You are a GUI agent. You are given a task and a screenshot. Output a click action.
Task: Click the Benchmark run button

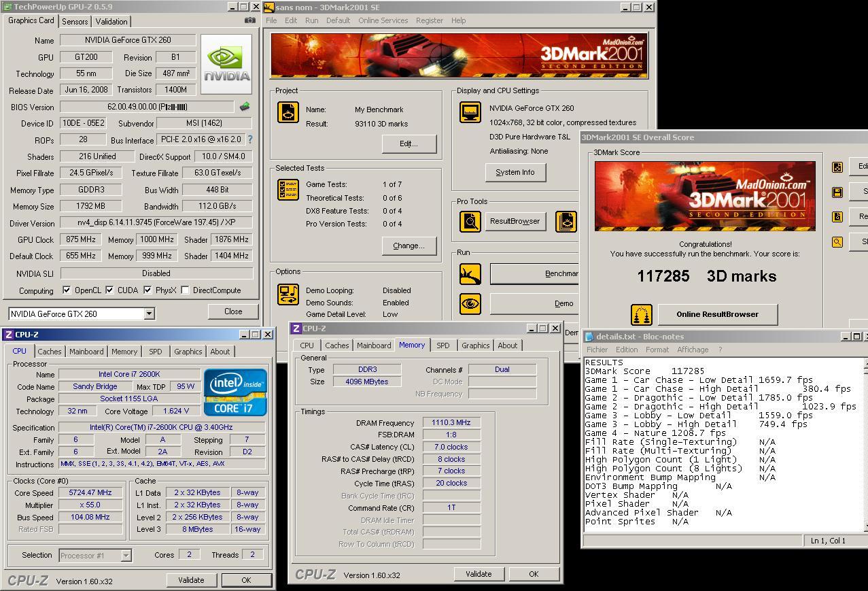(535, 274)
